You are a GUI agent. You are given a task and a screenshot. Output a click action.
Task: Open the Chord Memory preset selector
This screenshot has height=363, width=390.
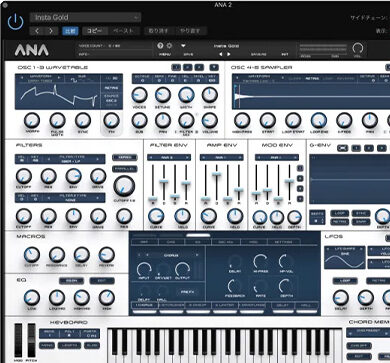pyautogui.click(x=368, y=332)
